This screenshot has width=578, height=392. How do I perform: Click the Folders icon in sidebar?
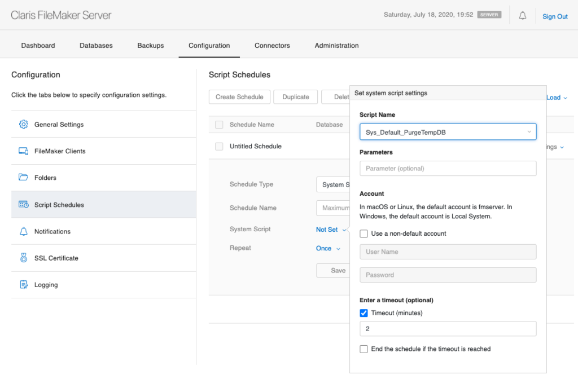coord(24,177)
